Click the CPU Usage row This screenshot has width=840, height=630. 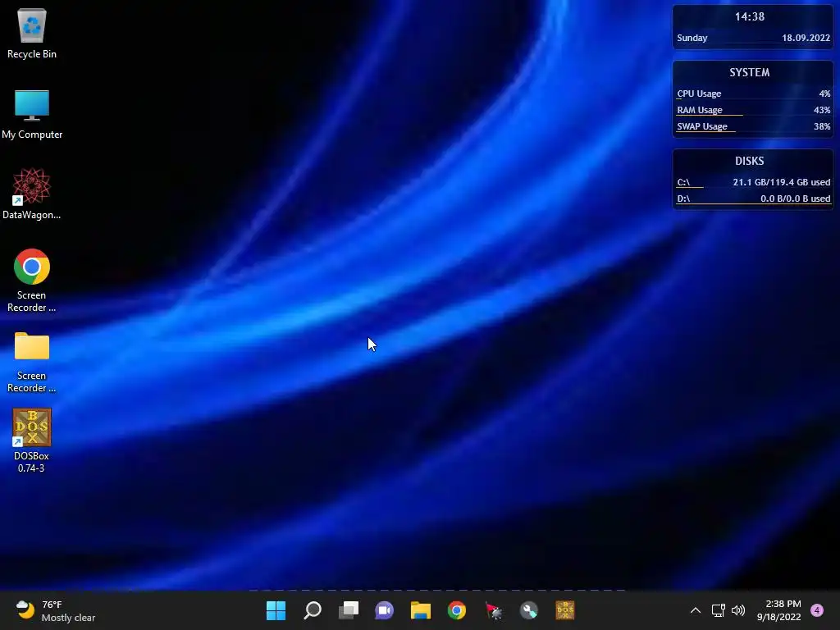coord(753,94)
